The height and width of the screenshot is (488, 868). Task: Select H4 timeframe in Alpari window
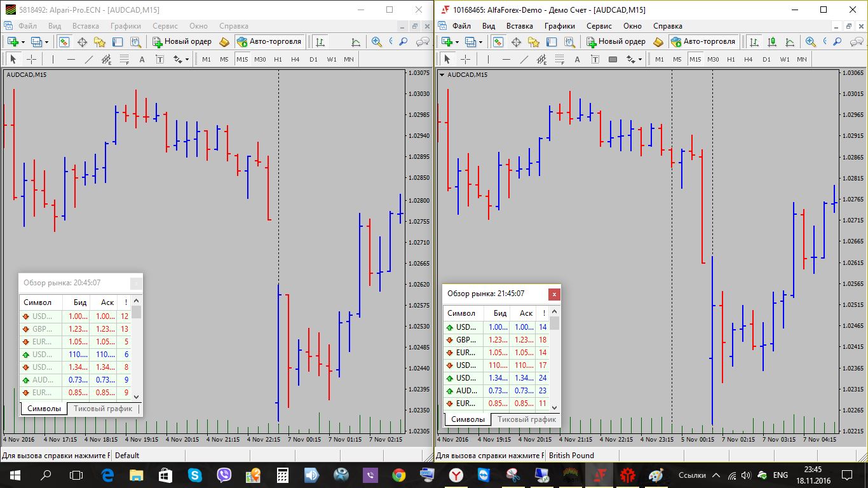tap(295, 59)
